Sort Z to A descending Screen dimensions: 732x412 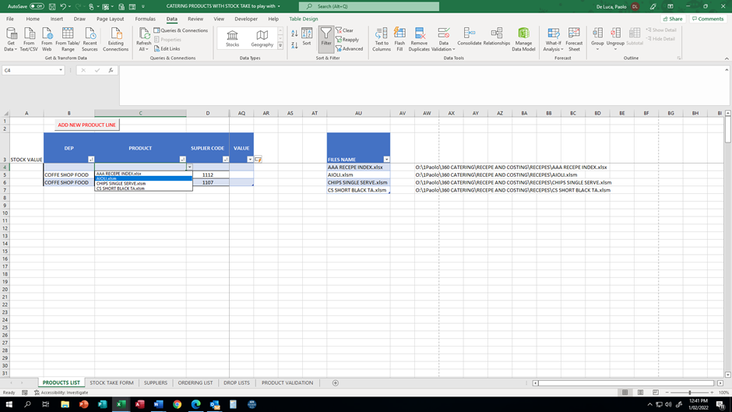[x=295, y=45]
